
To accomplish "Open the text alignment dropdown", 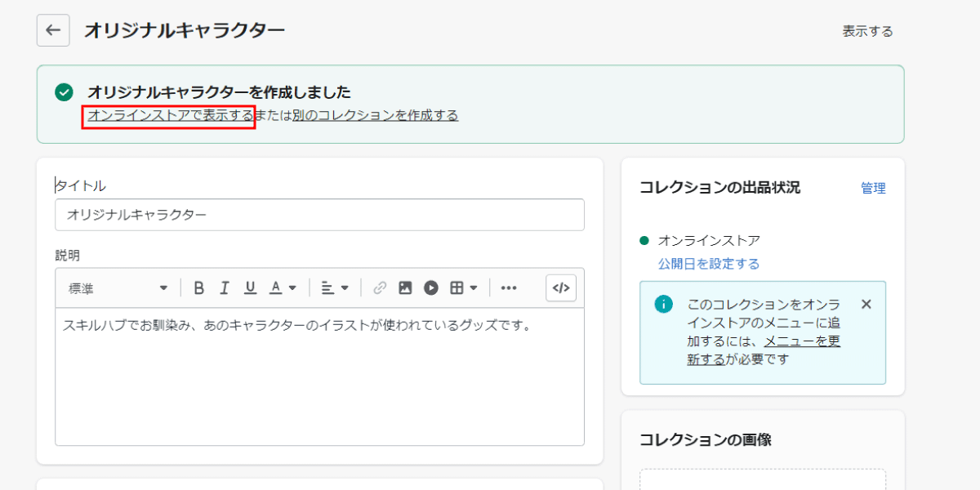I will pyautogui.click(x=335, y=287).
